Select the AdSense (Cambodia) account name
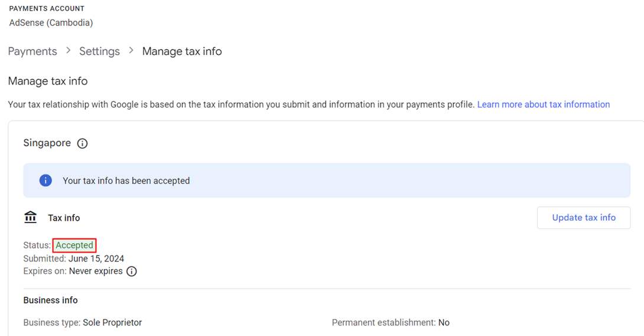This screenshot has width=644, height=336. point(51,23)
